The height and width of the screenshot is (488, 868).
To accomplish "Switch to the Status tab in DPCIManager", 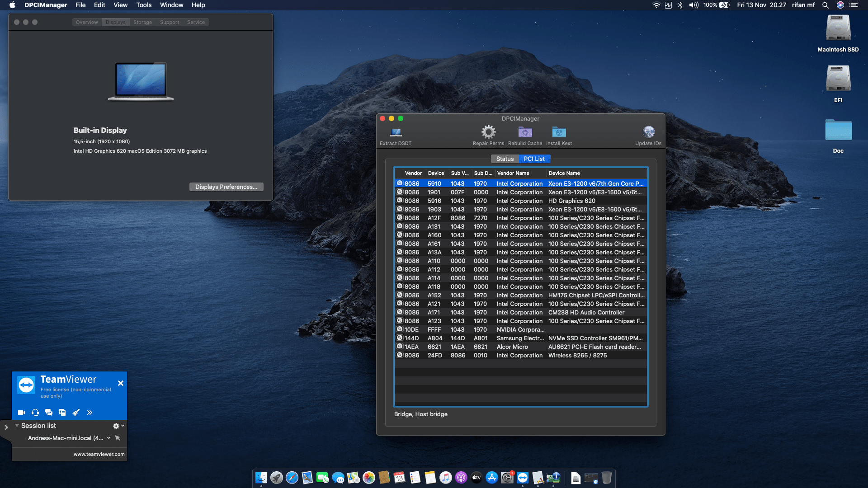I will pyautogui.click(x=505, y=159).
